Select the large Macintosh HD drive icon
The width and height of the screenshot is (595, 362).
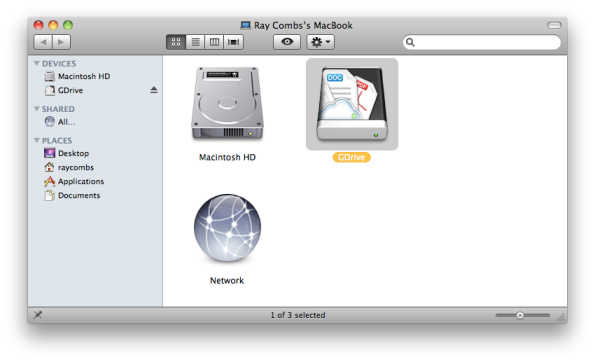pyautogui.click(x=227, y=103)
